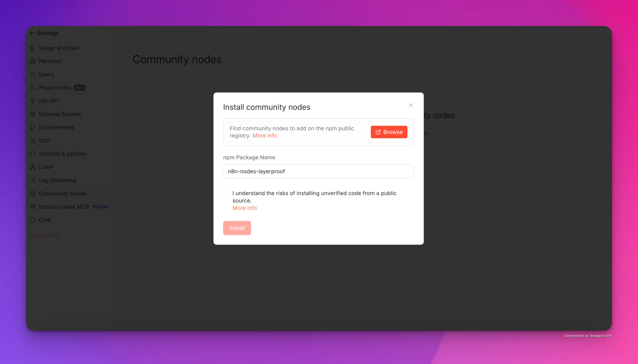
Task: Click the Environments branch icon
Action: [33, 127]
